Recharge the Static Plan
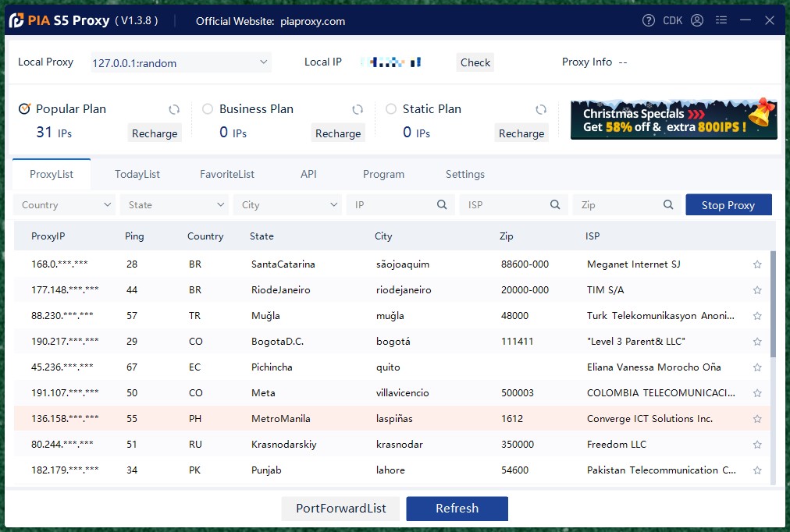The width and height of the screenshot is (790, 532). point(521,133)
